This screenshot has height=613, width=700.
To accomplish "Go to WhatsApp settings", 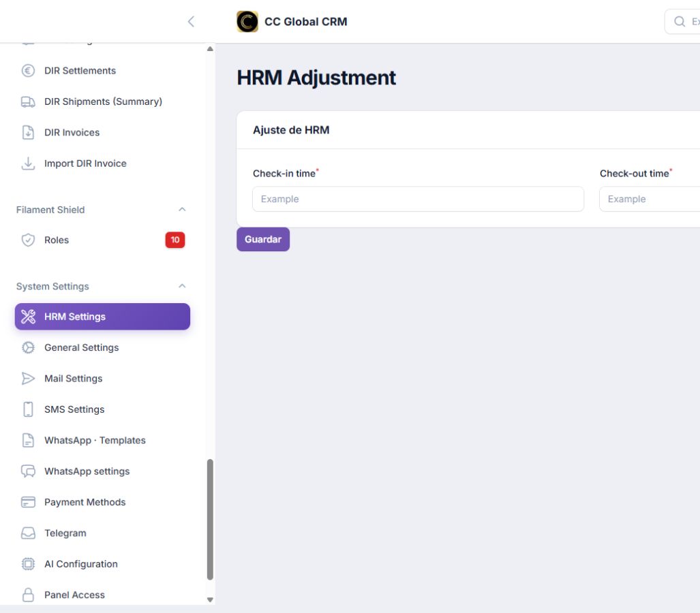I will pyautogui.click(x=102, y=471).
